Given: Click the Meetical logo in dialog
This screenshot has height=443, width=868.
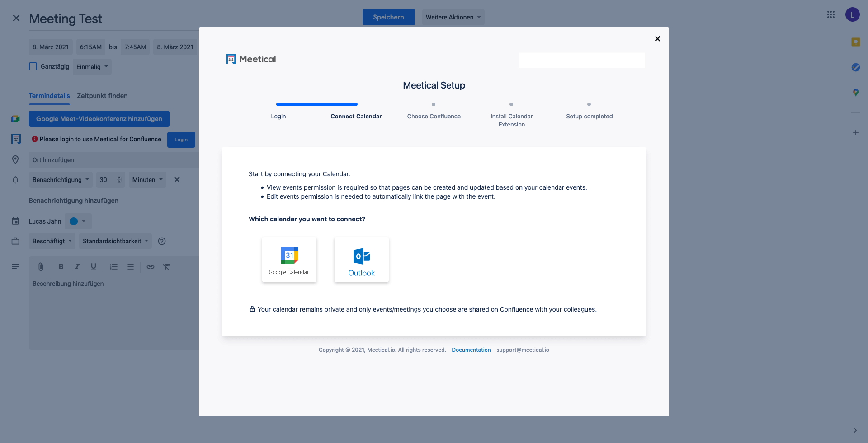Looking at the screenshot, I should coord(251,59).
